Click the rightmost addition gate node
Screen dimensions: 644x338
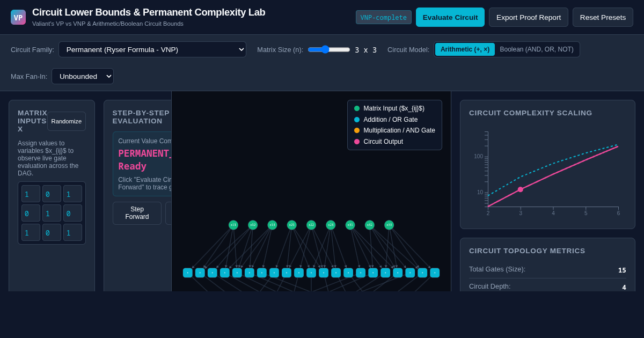tap(435, 273)
